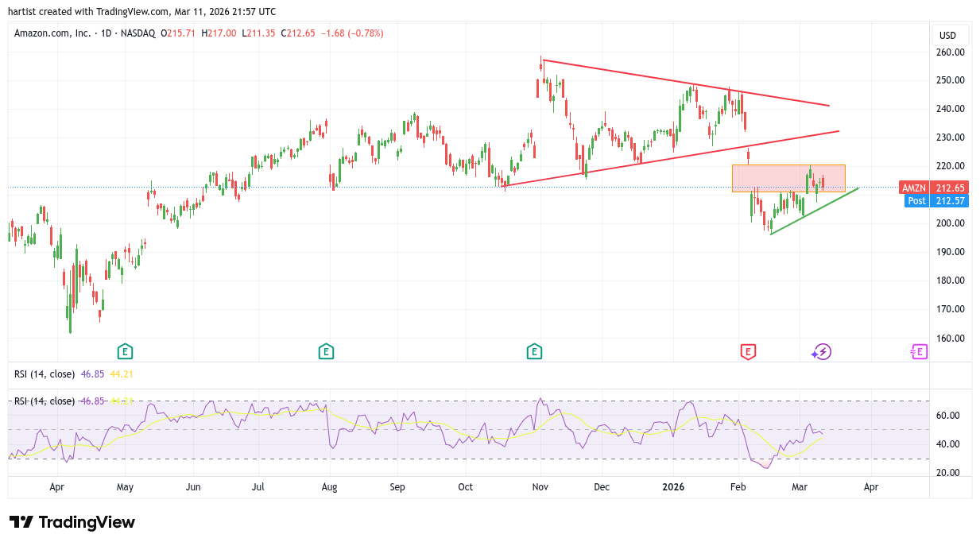This screenshot has height=546, width=980.
Task: Click the 1D interval in chart legend
Action: pyautogui.click(x=103, y=33)
